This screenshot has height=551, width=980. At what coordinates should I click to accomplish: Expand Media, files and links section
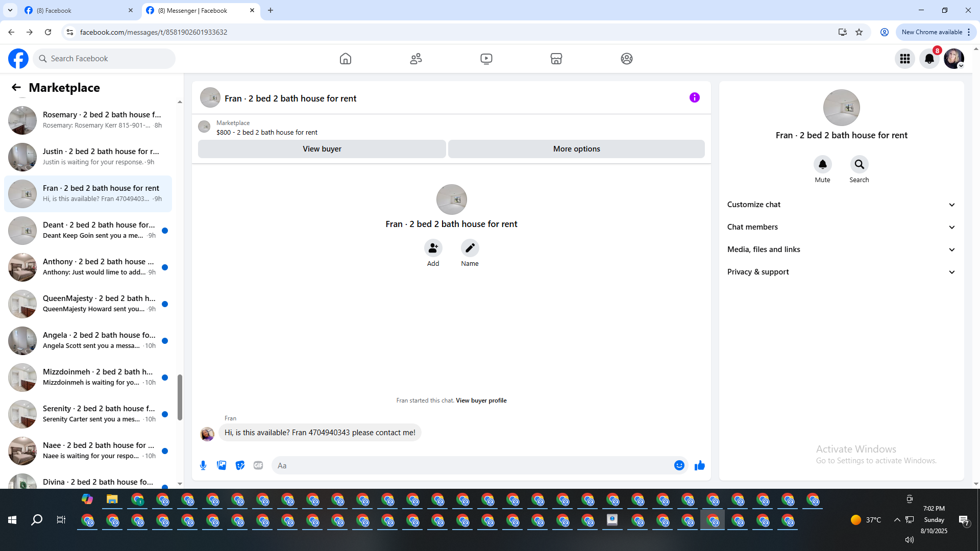841,249
